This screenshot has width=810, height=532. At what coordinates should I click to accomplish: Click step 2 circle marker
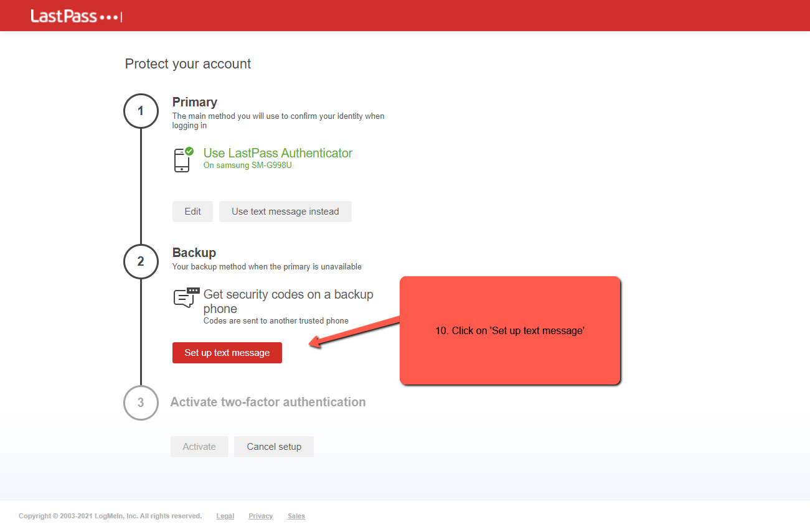click(141, 261)
